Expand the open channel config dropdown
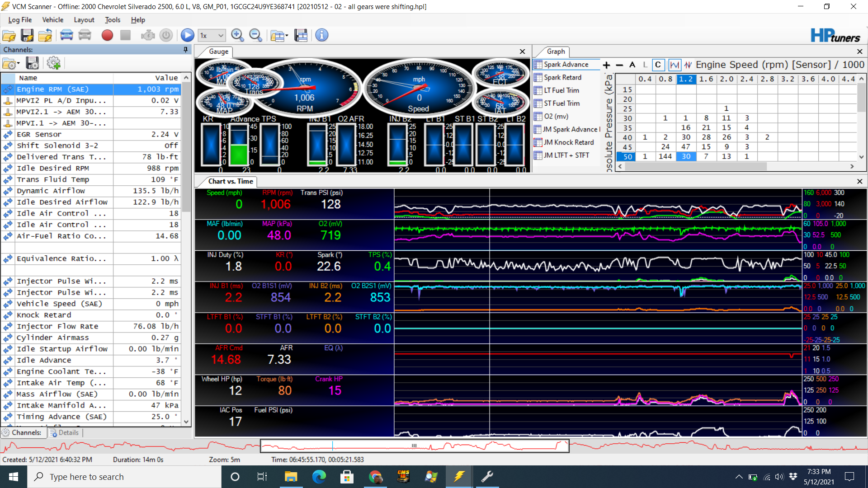This screenshot has width=868, height=488. 18,64
